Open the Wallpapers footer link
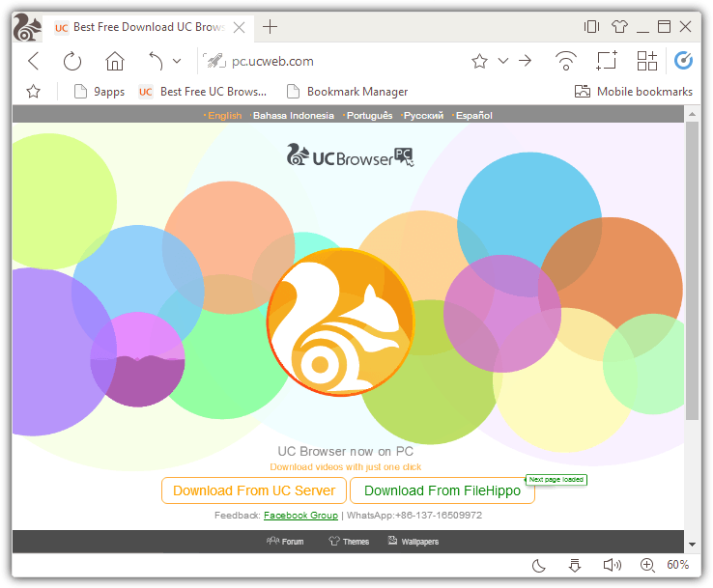The height and width of the screenshot is (588, 713). pyautogui.click(x=413, y=542)
